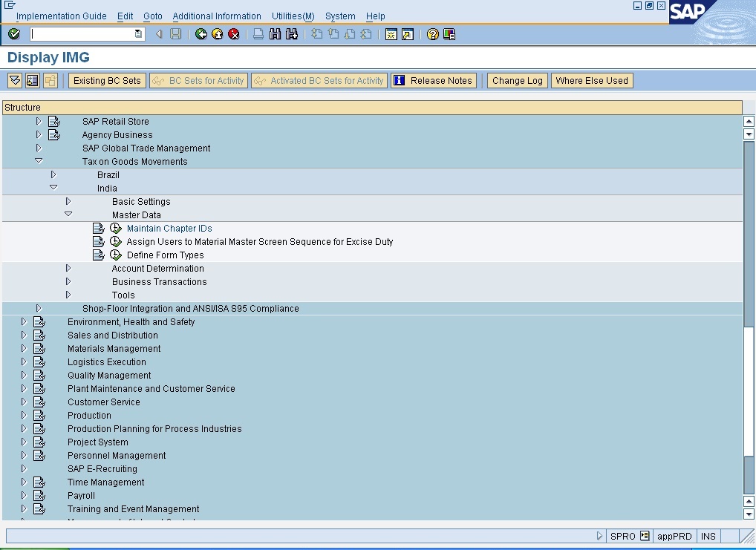The height and width of the screenshot is (550, 756).
Task: Expand the Payroll node
Action: pos(24,495)
